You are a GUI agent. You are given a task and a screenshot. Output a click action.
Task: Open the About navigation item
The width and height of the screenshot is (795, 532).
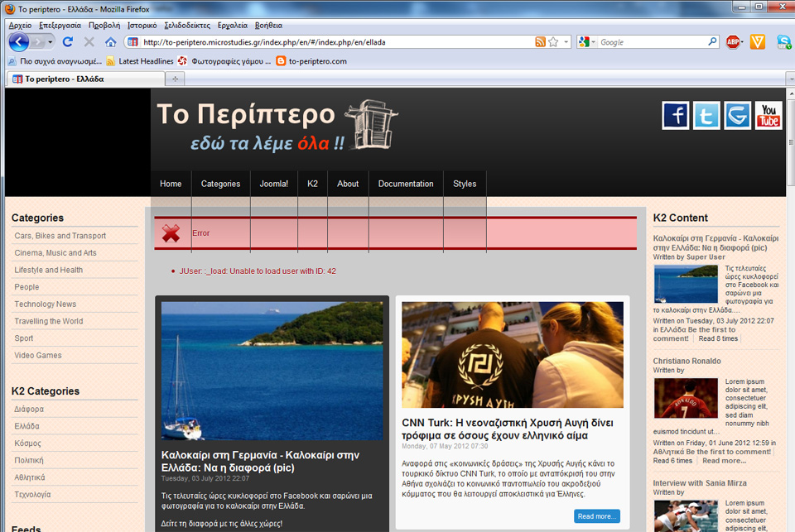pos(348,184)
